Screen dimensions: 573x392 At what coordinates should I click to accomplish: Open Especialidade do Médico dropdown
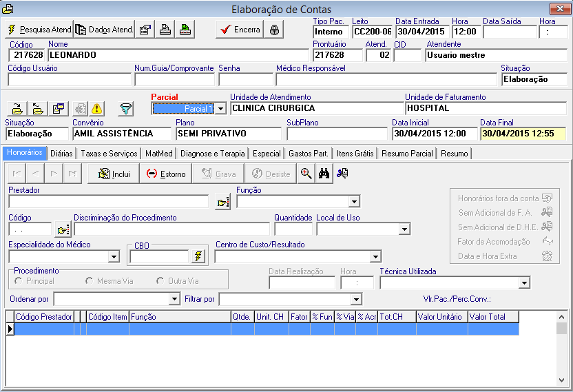click(114, 257)
